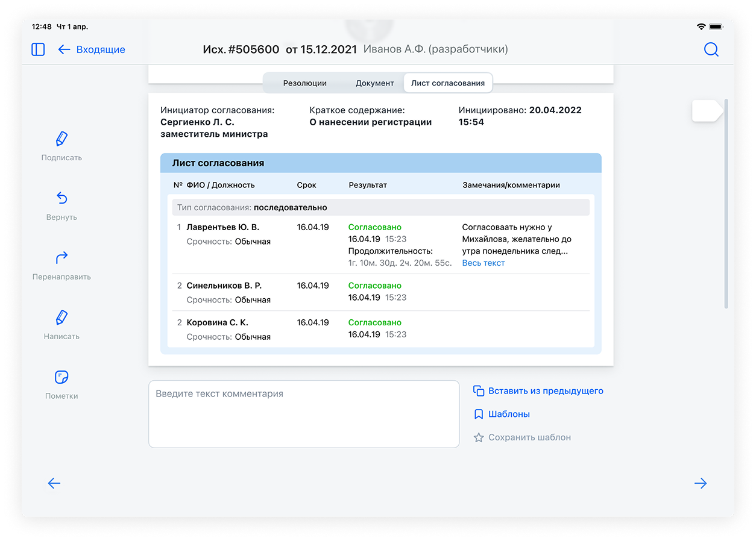756x541 pixels.
Task: Focus the comment text input field
Action: point(304,414)
